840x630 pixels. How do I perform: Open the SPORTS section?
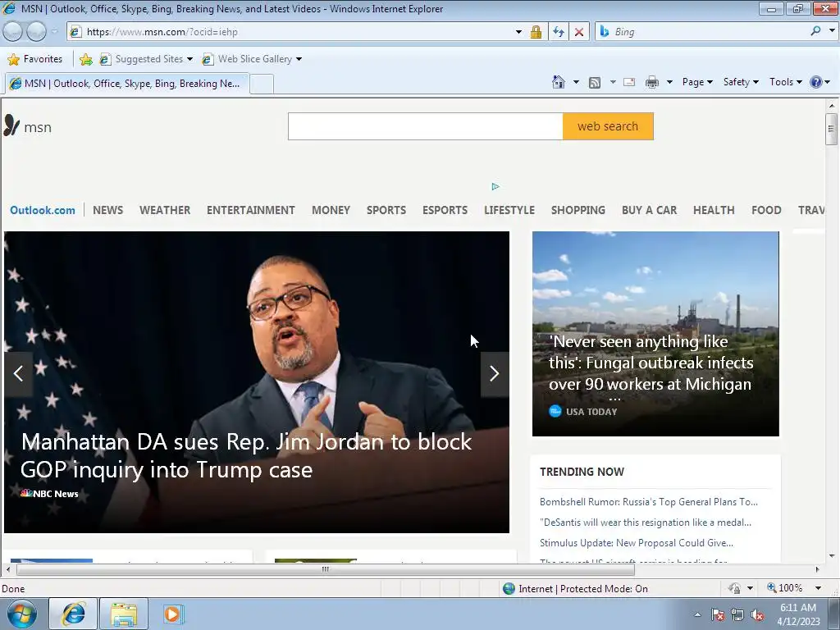(386, 210)
